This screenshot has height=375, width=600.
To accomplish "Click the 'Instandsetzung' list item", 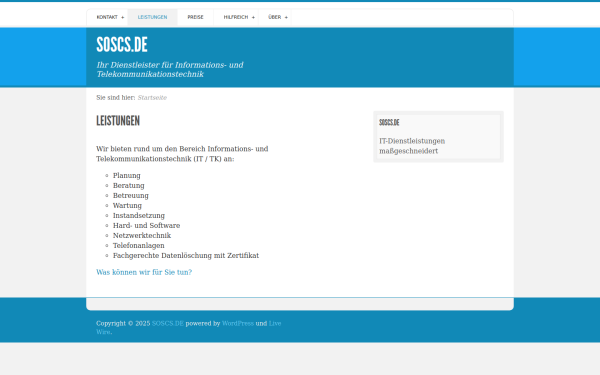I will [x=139, y=215].
